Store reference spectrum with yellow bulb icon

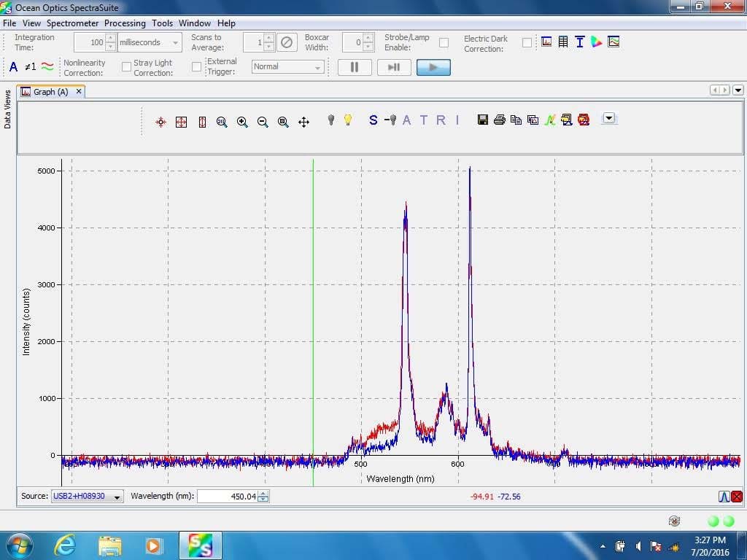pyautogui.click(x=348, y=120)
